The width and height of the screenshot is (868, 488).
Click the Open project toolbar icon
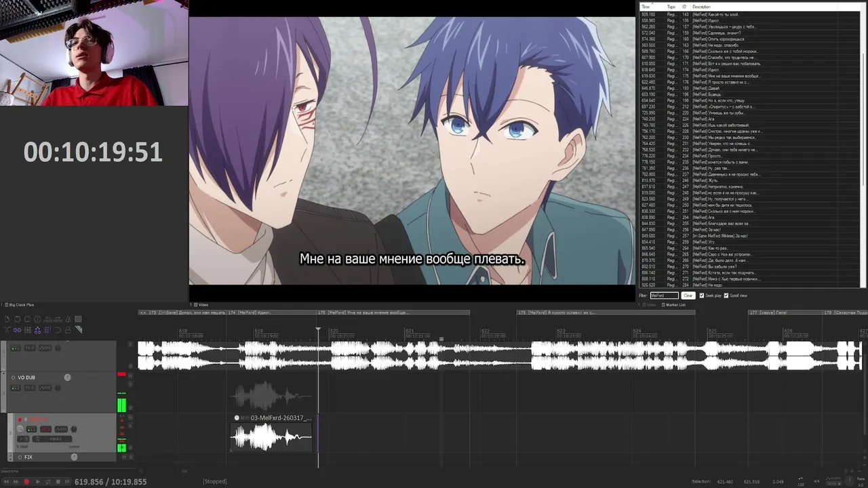(x=17, y=319)
